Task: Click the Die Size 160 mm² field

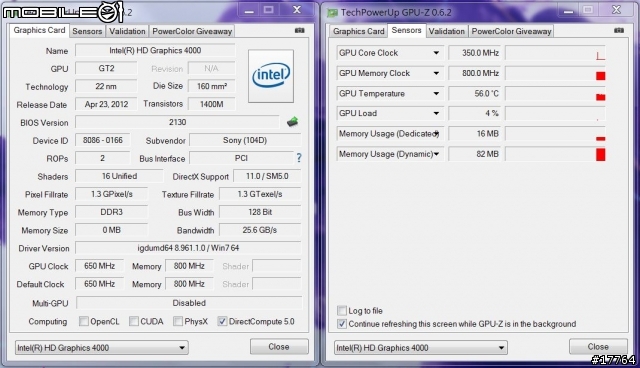Action: (211, 86)
